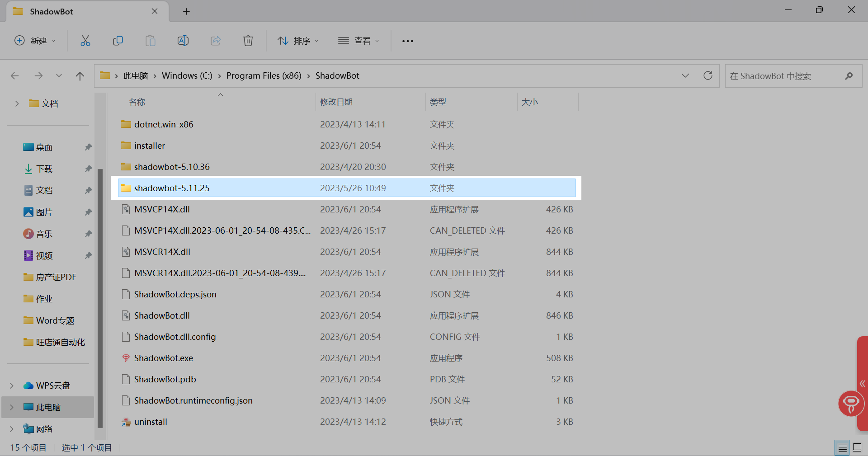The width and height of the screenshot is (868, 456).
Task: Open the Sort (排序) dropdown menu
Action: (x=298, y=41)
